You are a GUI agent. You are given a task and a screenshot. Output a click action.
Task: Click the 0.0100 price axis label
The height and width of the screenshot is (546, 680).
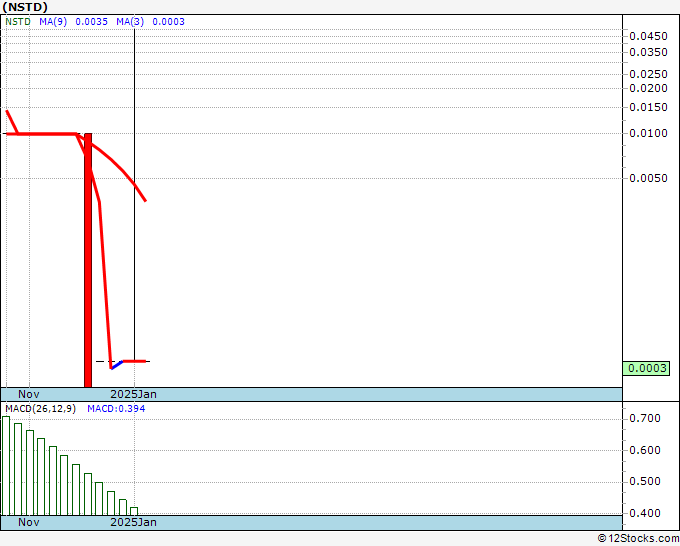point(648,133)
